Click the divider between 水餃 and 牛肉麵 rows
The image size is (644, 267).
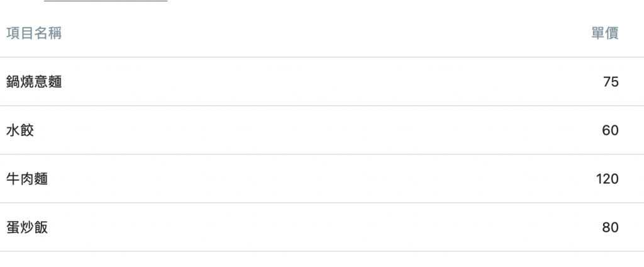tap(322, 154)
